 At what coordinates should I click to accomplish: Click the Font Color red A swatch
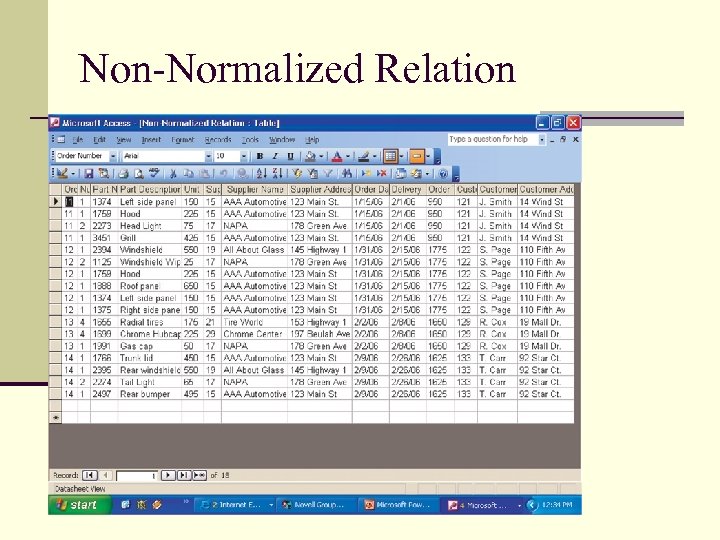pos(337,156)
